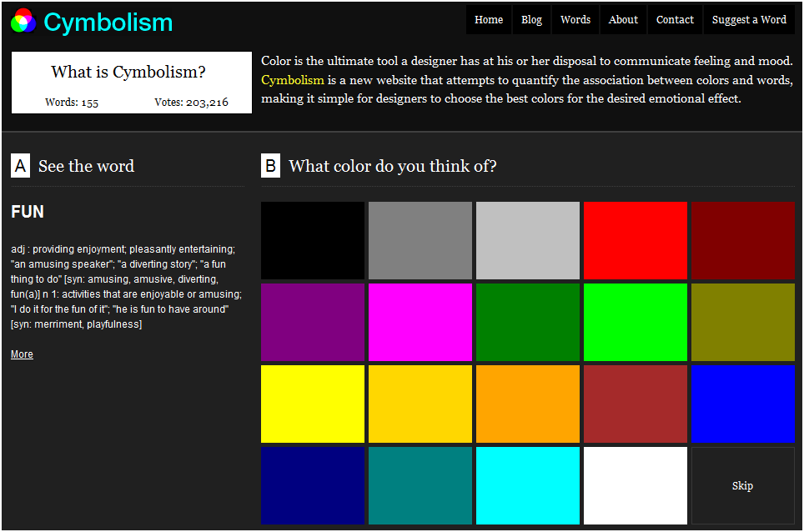
Task: Select the bright yellow color swatch
Action: click(x=313, y=404)
